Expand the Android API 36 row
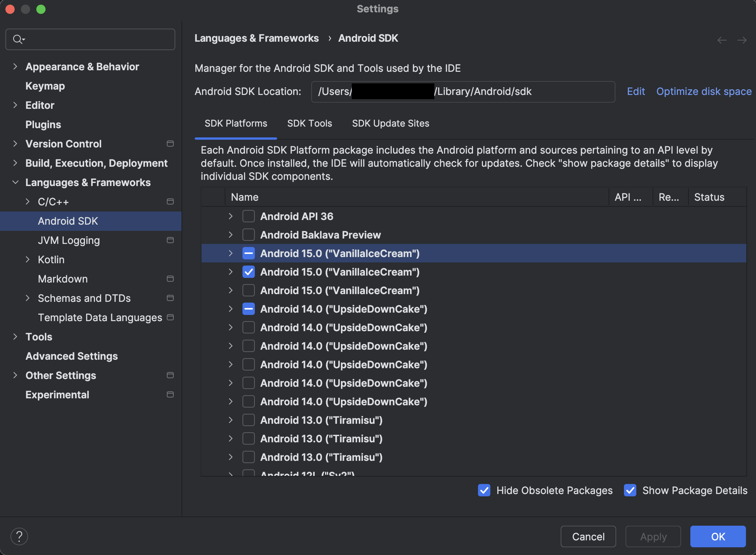This screenshot has width=756, height=555. pyautogui.click(x=231, y=216)
